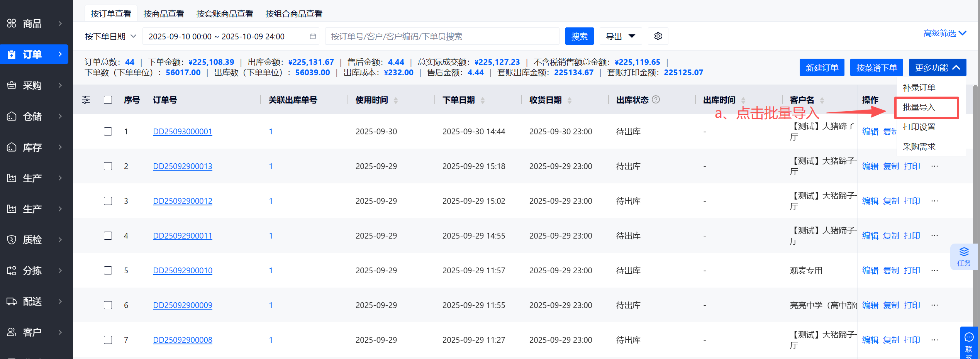
Task: Click the help icon next to 出库状态
Action: click(x=656, y=100)
